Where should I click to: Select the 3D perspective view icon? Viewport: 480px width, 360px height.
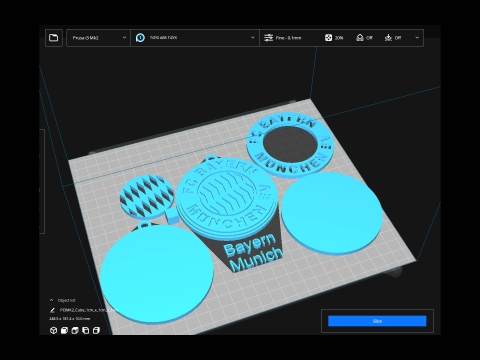[53, 330]
